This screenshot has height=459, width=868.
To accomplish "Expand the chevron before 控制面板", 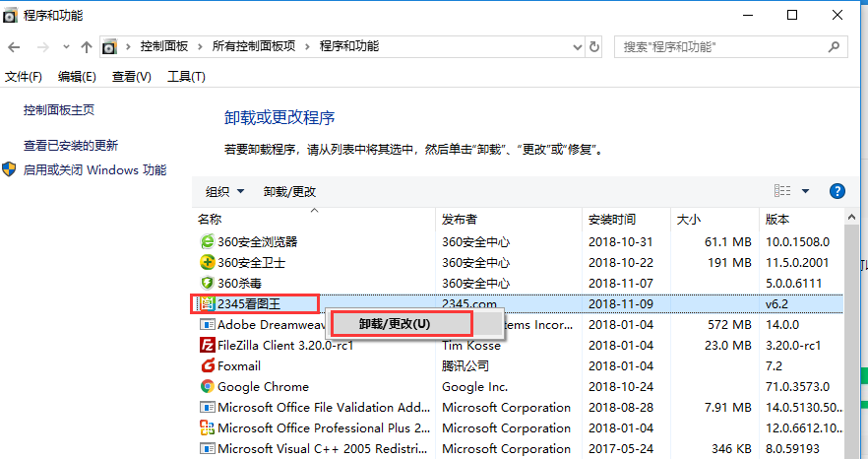I will pos(128,46).
